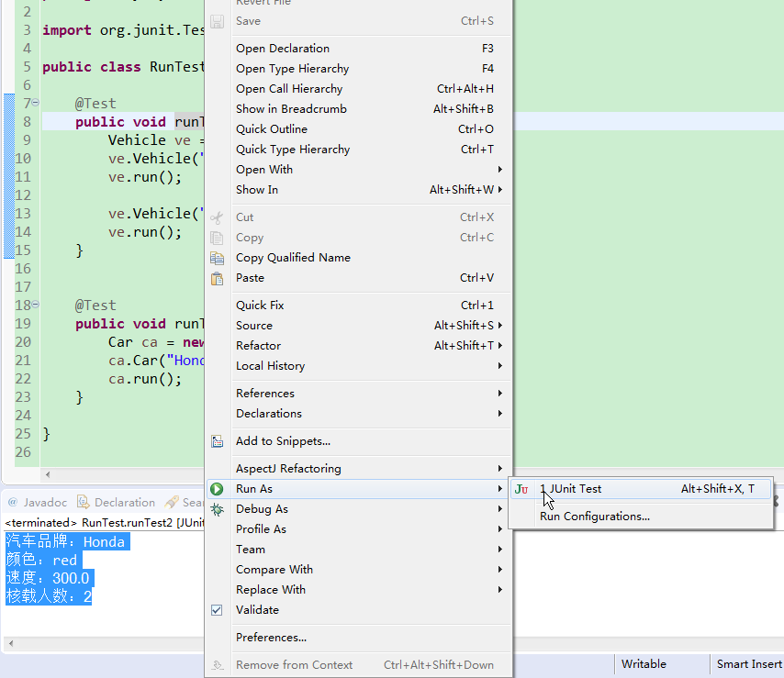Expand the Show In submenu arrow

coord(500,189)
